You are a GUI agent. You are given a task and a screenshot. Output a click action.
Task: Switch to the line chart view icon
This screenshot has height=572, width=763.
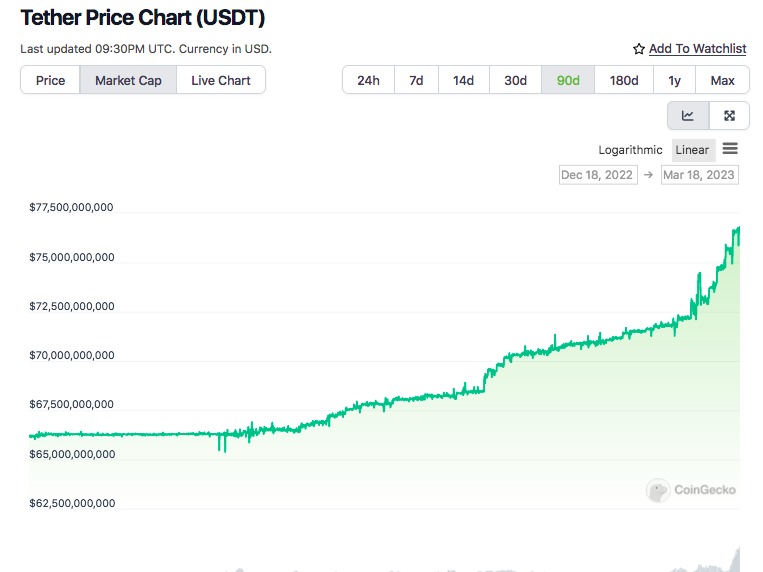pyautogui.click(x=688, y=115)
